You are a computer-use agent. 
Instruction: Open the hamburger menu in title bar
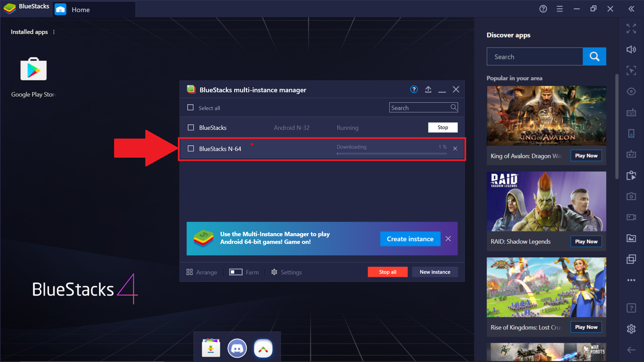559,9
